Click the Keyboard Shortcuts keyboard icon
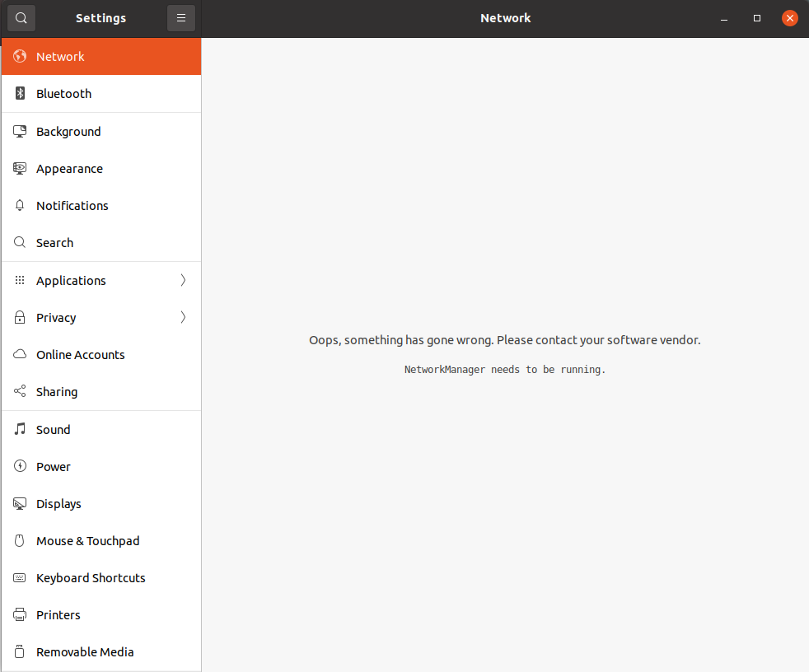 [20, 577]
